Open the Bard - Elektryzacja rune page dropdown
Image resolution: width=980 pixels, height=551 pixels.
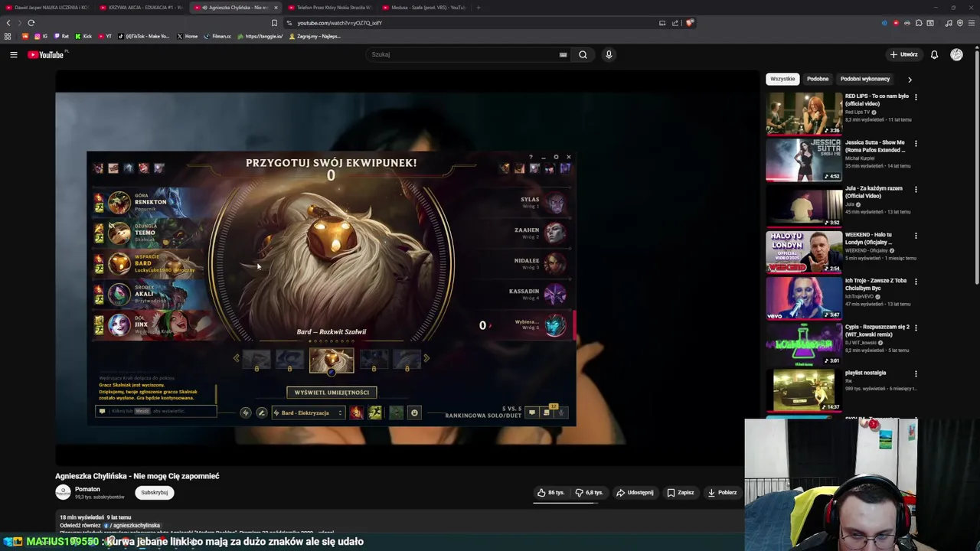[309, 412]
